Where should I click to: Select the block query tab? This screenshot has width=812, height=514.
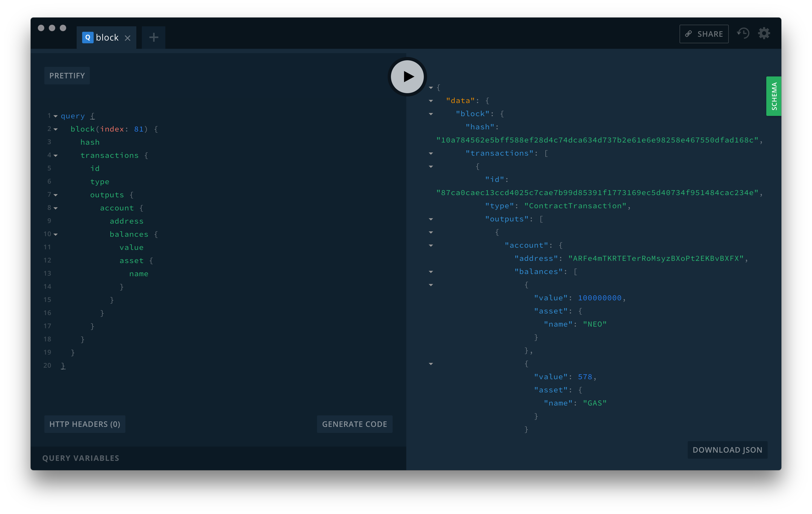pos(106,38)
